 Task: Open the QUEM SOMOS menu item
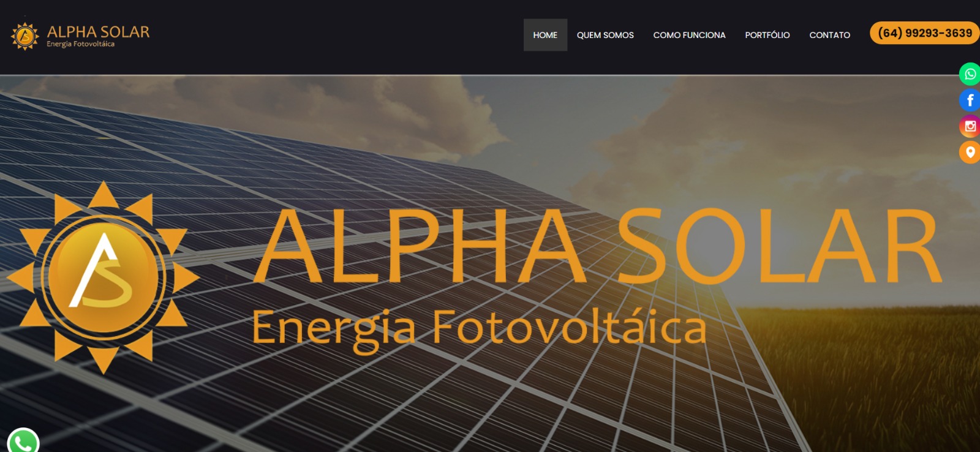coord(605,35)
